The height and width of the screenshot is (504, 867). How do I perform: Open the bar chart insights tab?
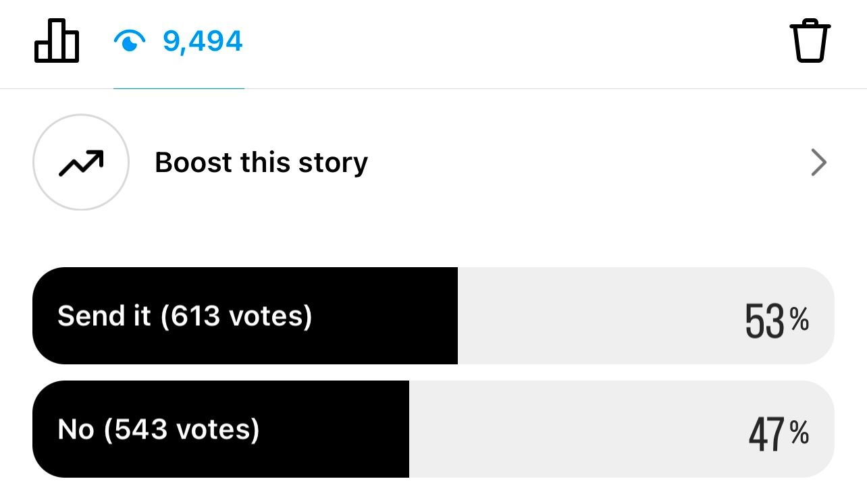[x=57, y=41]
